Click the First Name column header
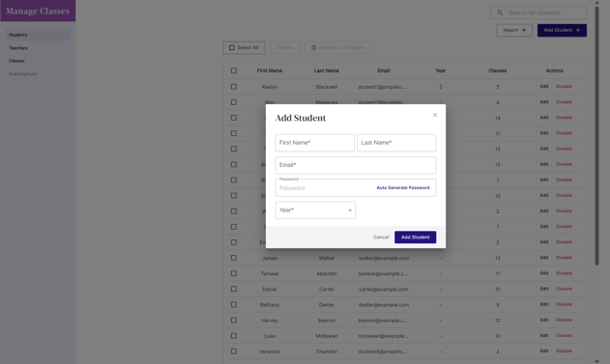This screenshot has width=610, height=364. tap(270, 70)
